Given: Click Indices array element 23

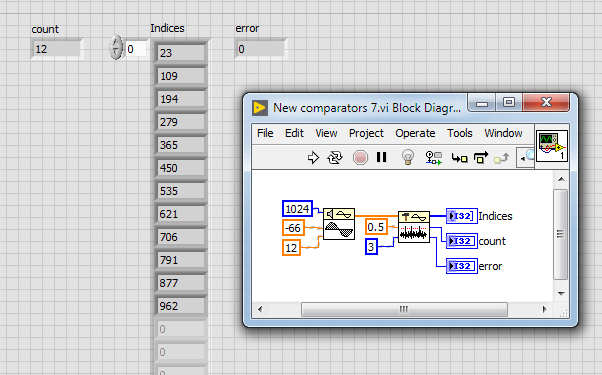Looking at the screenshot, I should [x=181, y=53].
